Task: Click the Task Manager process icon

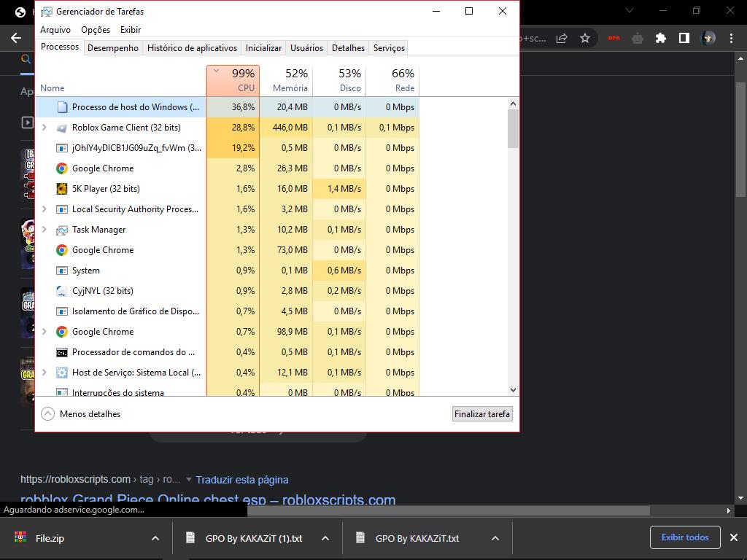Action: (62, 230)
